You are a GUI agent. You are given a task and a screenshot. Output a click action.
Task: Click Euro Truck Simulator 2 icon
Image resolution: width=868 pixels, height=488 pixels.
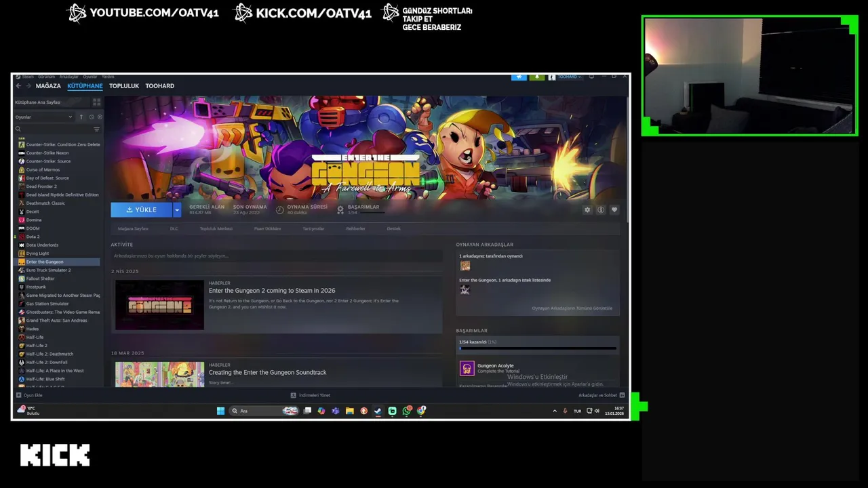pyautogui.click(x=22, y=270)
